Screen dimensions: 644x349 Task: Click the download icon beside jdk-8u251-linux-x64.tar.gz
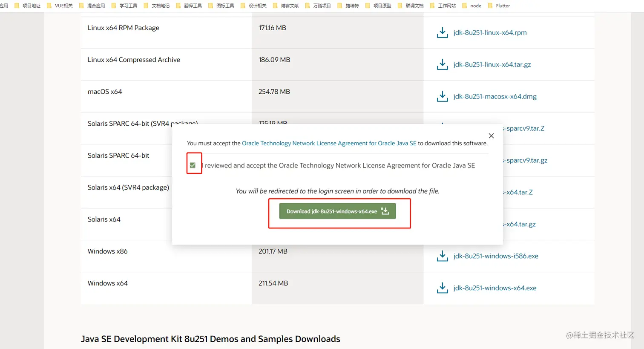pyautogui.click(x=443, y=65)
